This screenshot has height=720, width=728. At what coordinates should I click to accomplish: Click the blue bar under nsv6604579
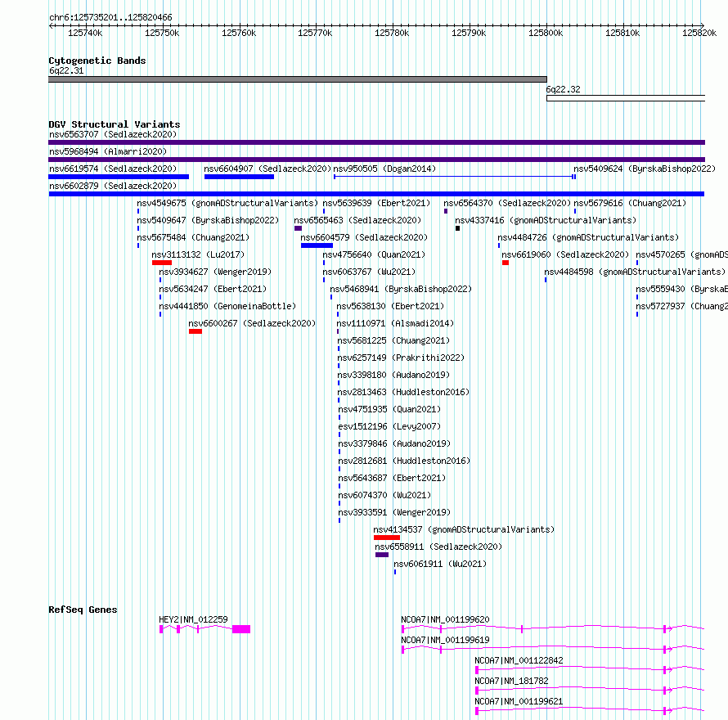pyautogui.click(x=317, y=245)
